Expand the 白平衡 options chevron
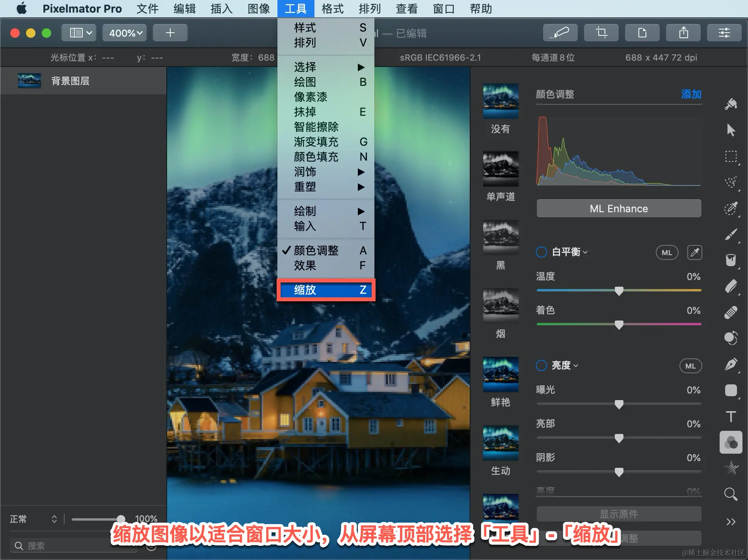Image resolution: width=748 pixels, height=560 pixels. [585, 252]
